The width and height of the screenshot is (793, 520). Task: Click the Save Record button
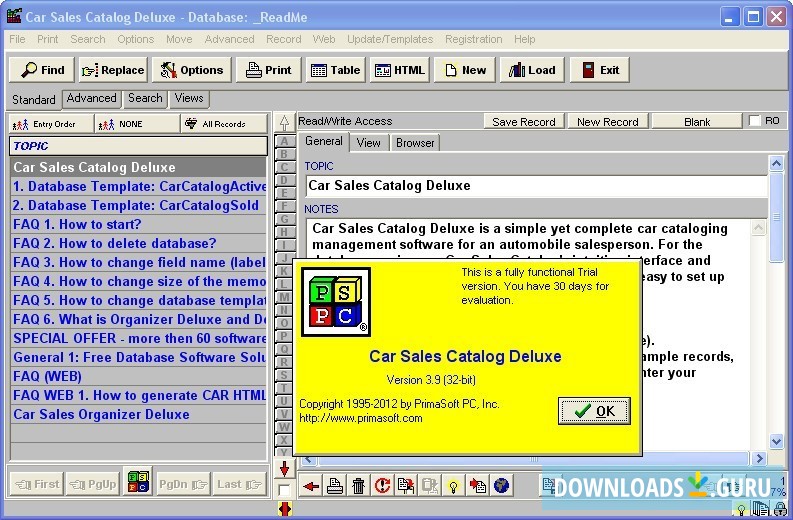524,122
